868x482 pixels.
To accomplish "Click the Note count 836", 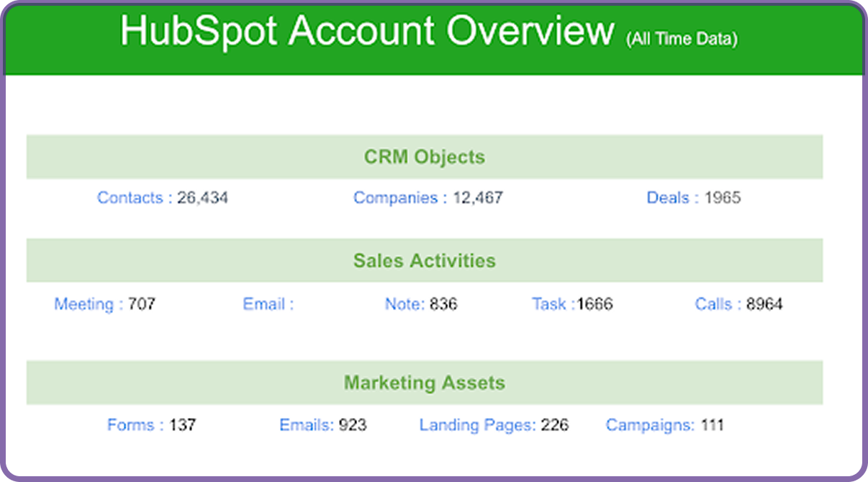I will [443, 304].
